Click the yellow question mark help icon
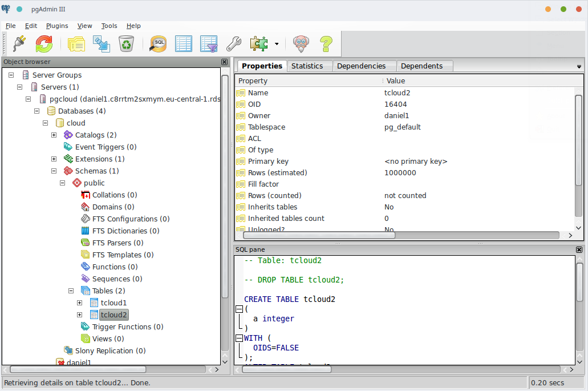The width and height of the screenshot is (588, 391). (x=326, y=43)
